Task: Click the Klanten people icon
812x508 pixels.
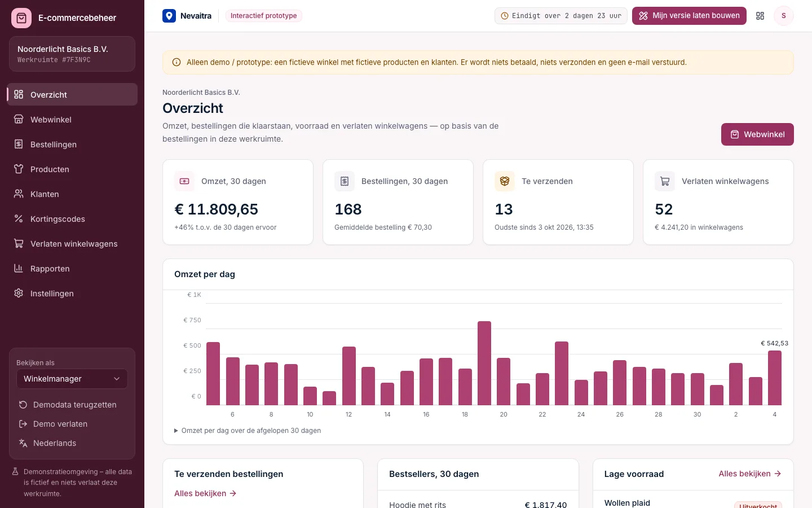Action: (x=19, y=194)
